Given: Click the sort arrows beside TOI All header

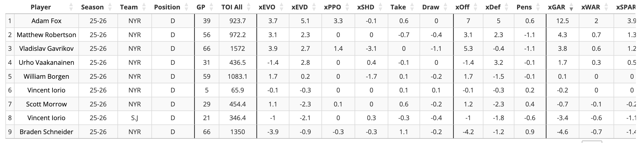Looking at the screenshot, I should [x=248, y=7].
